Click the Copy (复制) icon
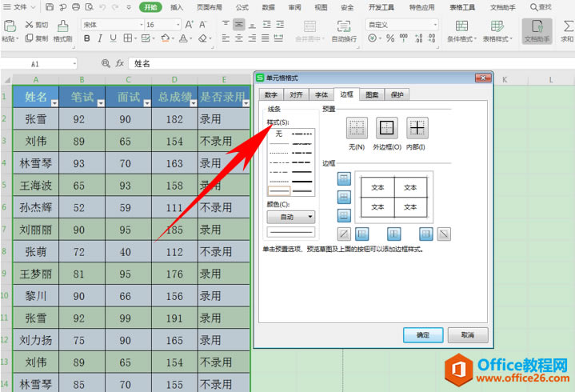Image resolution: width=575 pixels, height=392 pixels. coord(30,38)
